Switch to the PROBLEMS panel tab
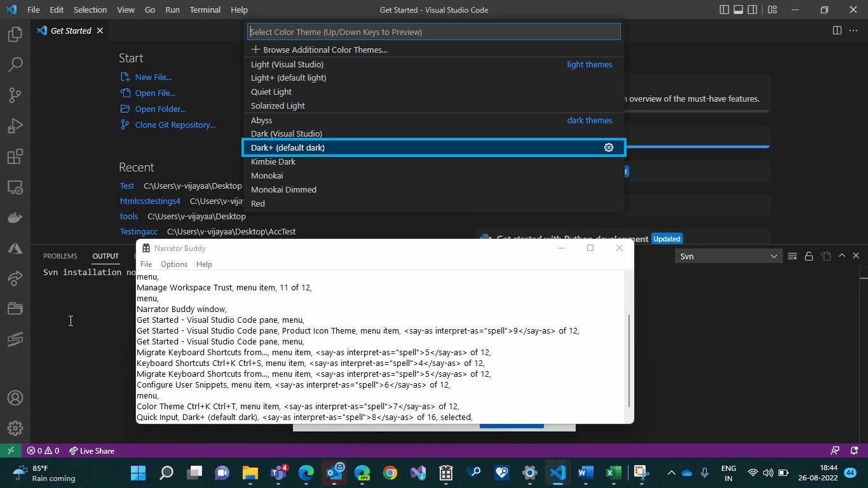The width and height of the screenshot is (868, 488). pyautogui.click(x=60, y=256)
